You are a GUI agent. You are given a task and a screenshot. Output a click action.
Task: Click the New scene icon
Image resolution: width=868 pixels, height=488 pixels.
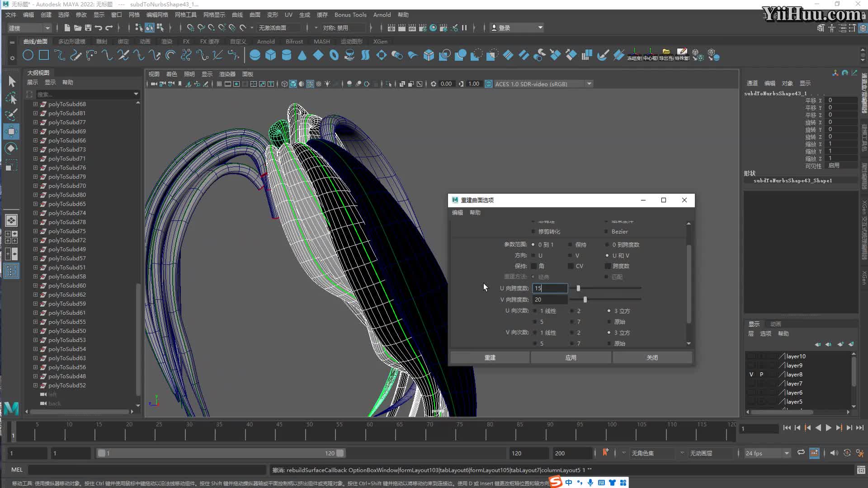tap(67, 28)
